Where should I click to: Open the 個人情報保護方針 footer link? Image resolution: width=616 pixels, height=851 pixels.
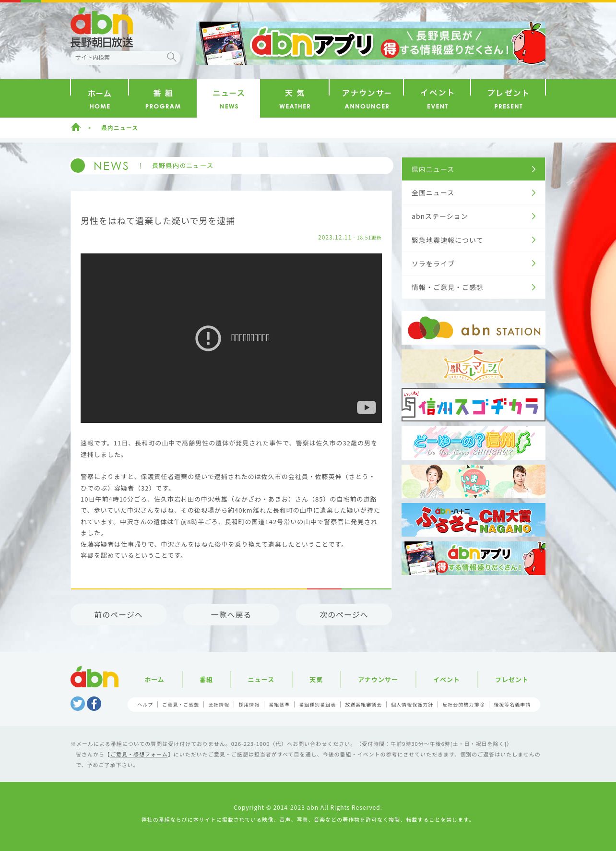pyautogui.click(x=412, y=705)
